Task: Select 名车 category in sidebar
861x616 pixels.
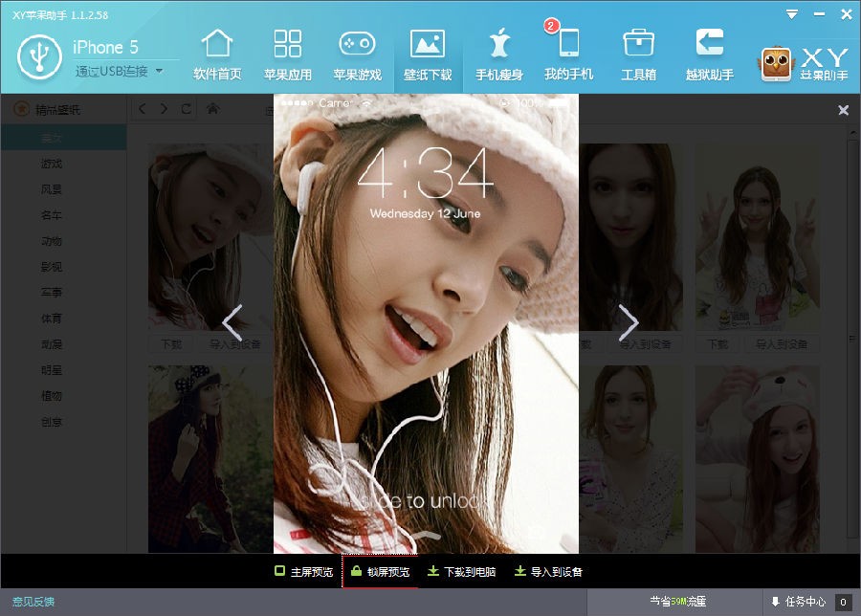Action: [x=52, y=215]
